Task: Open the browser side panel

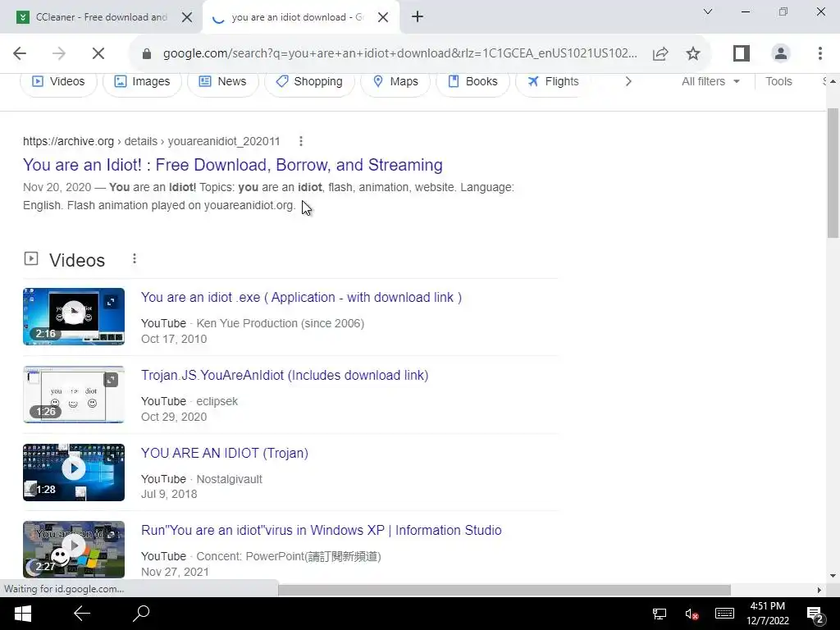Action: pyautogui.click(x=742, y=53)
